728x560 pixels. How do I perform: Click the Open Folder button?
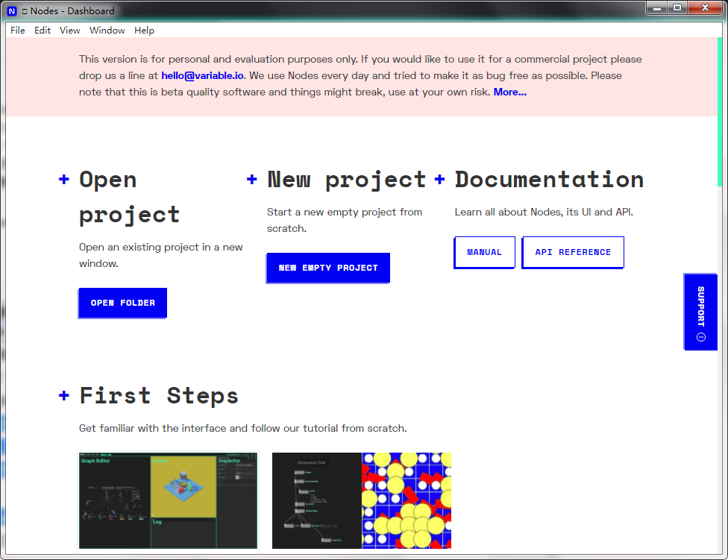coord(122,303)
